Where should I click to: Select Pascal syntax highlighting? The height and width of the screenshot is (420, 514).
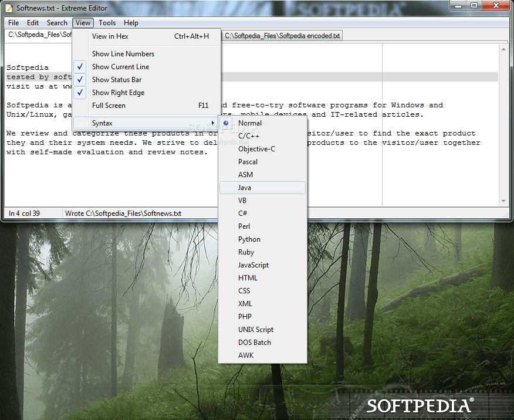262,162
